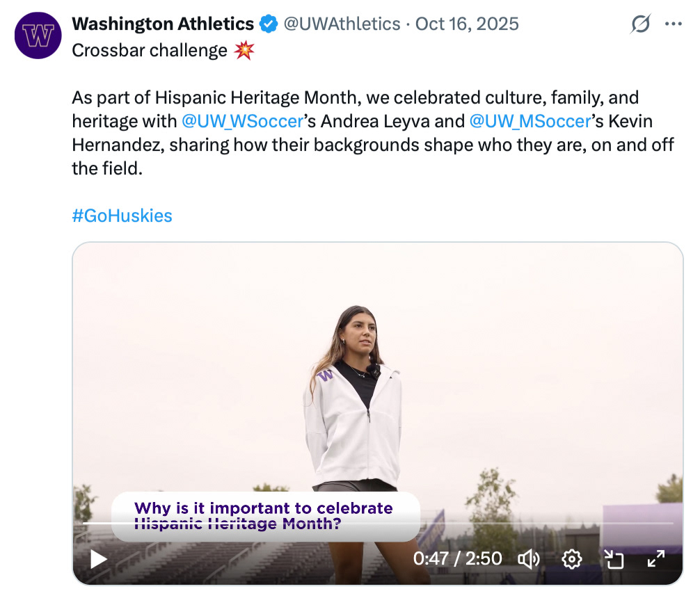Image resolution: width=700 pixels, height=598 pixels.
Task: Open the #GoHuskies hashtag
Action: (122, 216)
